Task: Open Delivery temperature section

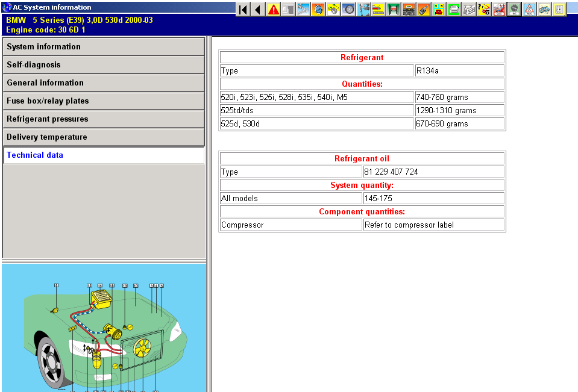Action: click(x=104, y=137)
